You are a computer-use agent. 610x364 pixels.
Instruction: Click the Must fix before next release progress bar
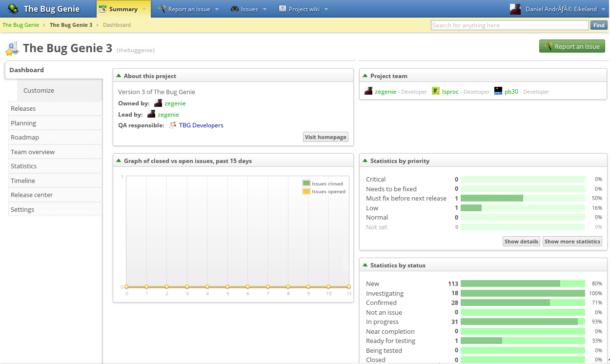pos(523,198)
